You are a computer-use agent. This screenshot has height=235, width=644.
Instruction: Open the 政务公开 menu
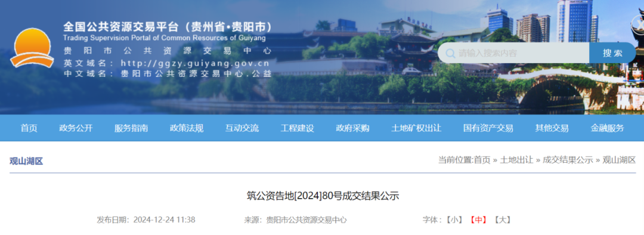[76, 128]
